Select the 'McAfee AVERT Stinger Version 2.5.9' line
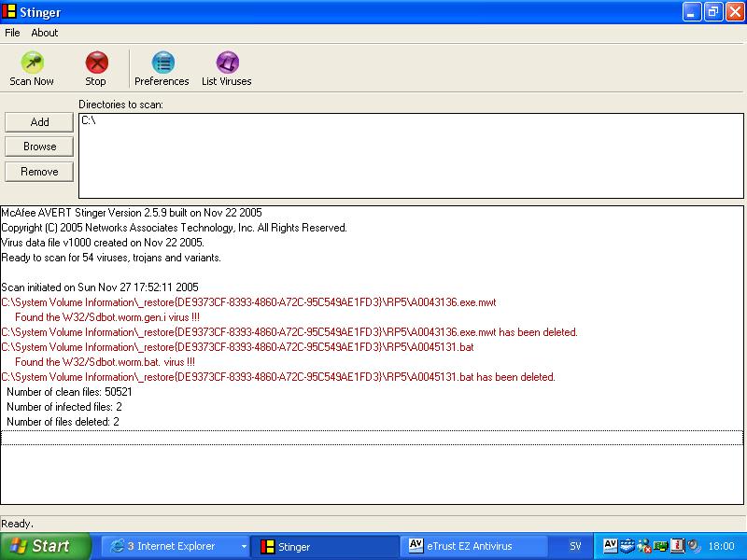The image size is (747, 560). [132, 213]
